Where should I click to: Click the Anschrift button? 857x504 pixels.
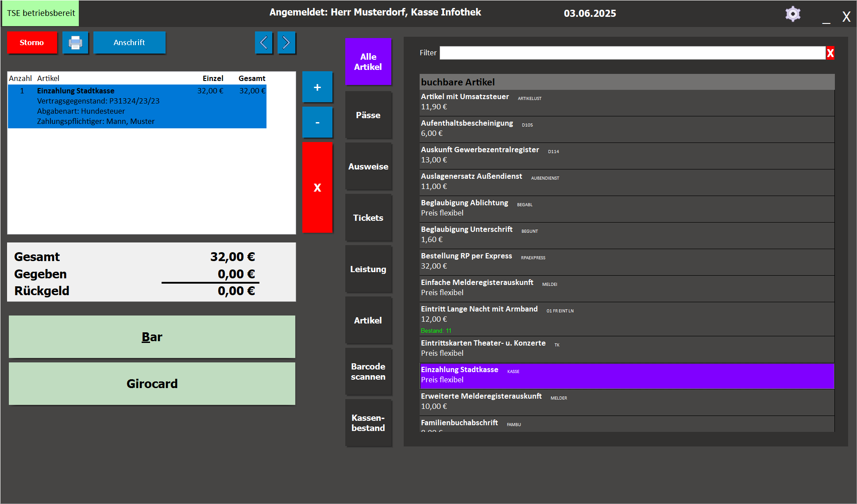coord(129,43)
